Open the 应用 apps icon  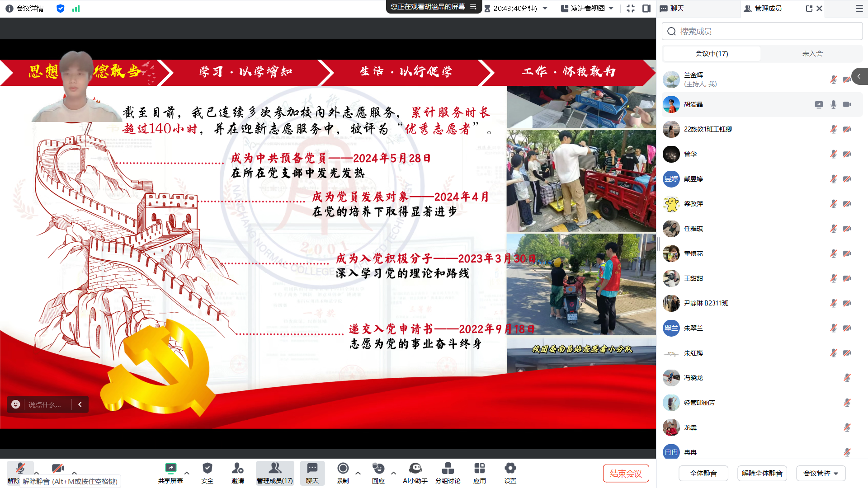click(x=479, y=469)
